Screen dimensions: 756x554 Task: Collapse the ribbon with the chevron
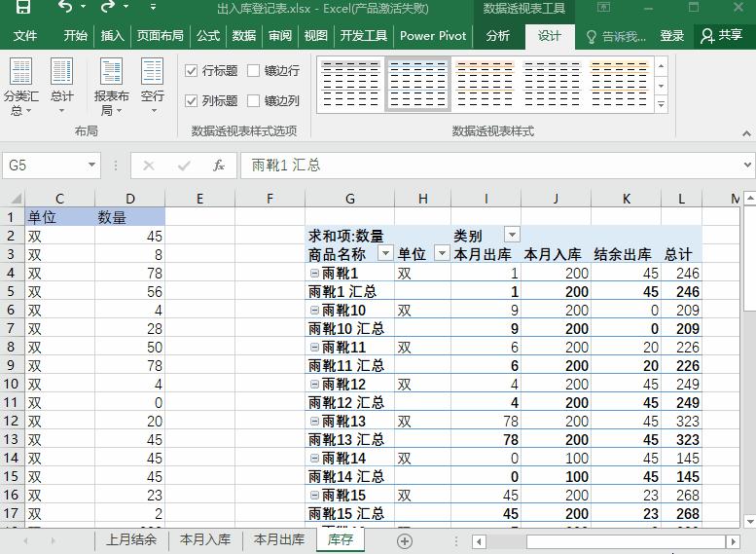click(x=746, y=133)
